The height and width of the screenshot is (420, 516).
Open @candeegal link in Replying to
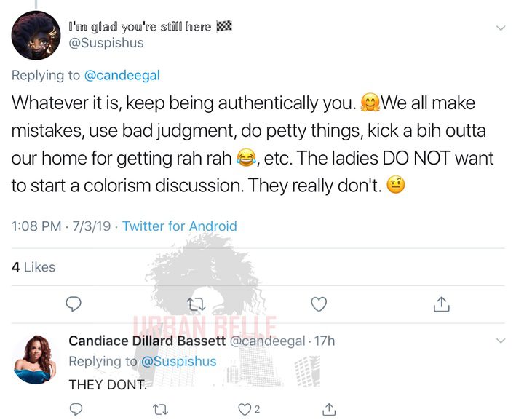pyautogui.click(x=122, y=76)
